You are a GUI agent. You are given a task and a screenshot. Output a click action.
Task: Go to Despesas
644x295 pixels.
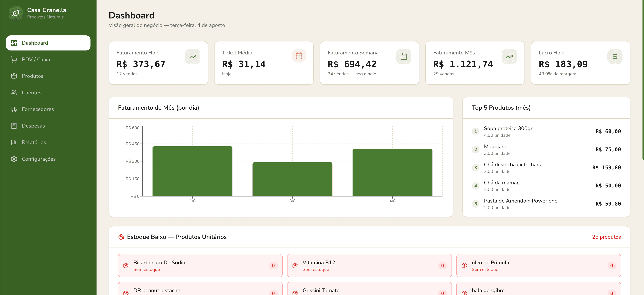[x=48, y=126]
